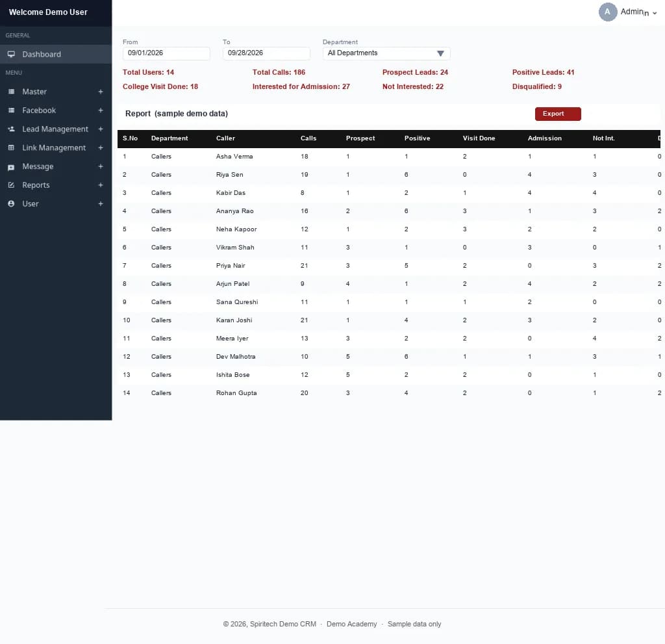Click the Master list icon
The height and width of the screenshot is (644, 665).
tap(11, 92)
